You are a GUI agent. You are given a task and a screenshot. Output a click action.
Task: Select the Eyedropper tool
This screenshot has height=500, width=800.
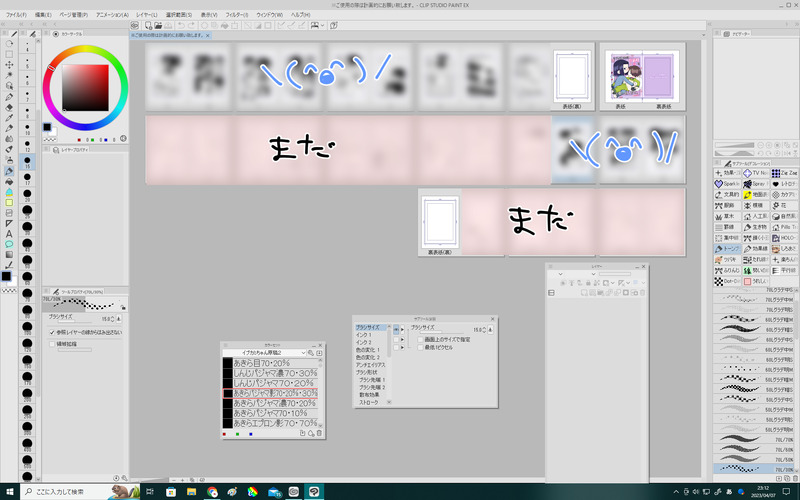(9, 118)
